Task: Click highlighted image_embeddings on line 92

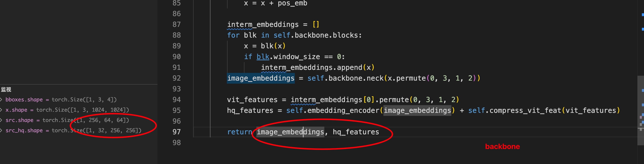Action: [x=261, y=78]
